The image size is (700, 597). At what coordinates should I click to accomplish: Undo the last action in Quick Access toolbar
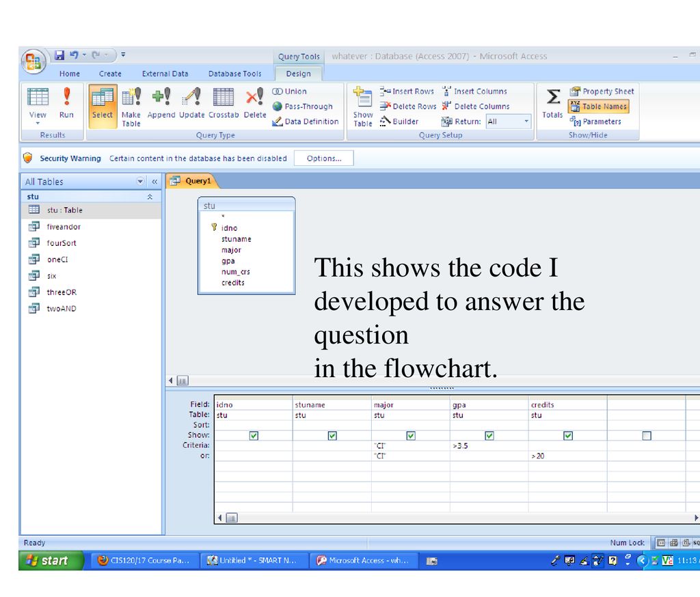74,55
